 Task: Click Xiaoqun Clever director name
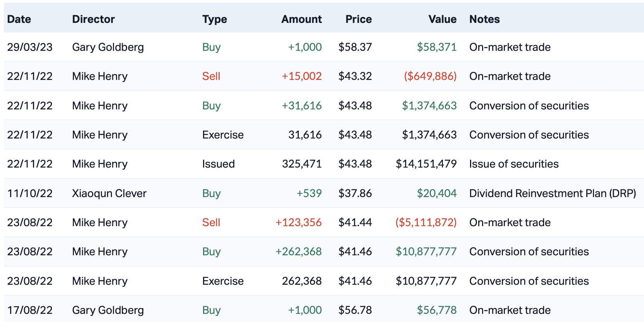(x=109, y=193)
